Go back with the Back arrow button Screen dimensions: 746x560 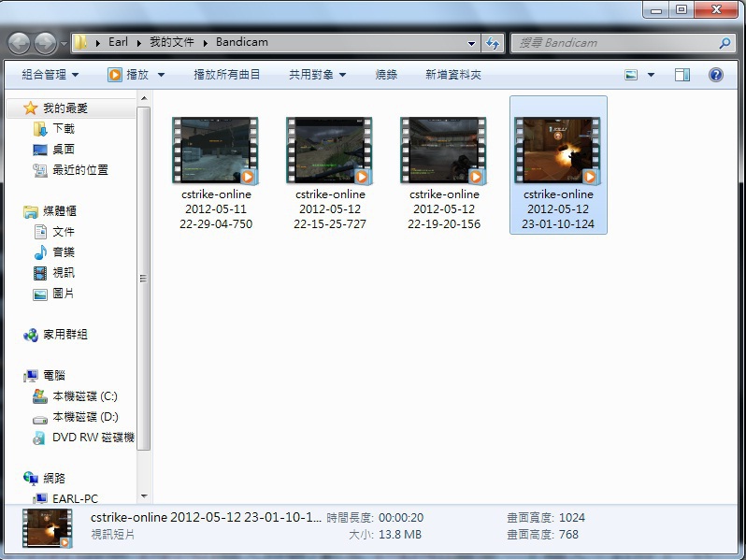pos(20,43)
